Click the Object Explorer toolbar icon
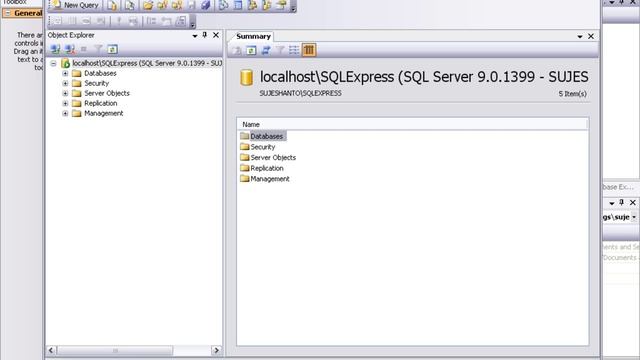 pyautogui.click(x=252, y=5)
